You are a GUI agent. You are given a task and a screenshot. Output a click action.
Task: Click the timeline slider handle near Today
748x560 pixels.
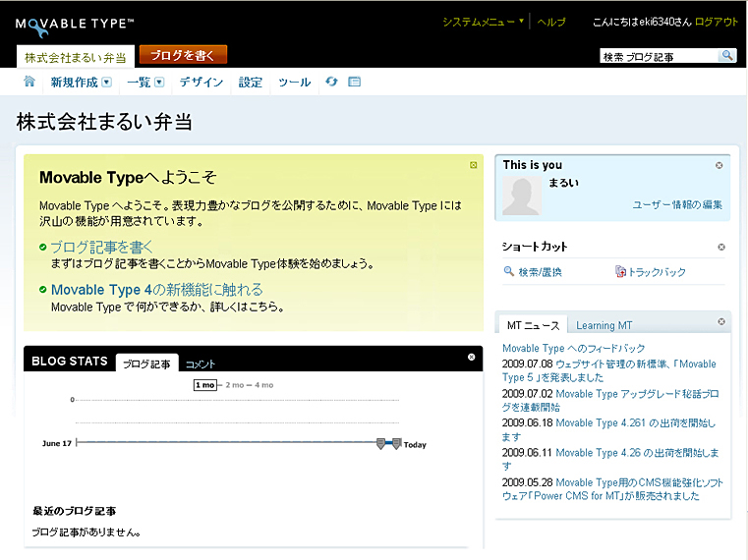pos(396,444)
